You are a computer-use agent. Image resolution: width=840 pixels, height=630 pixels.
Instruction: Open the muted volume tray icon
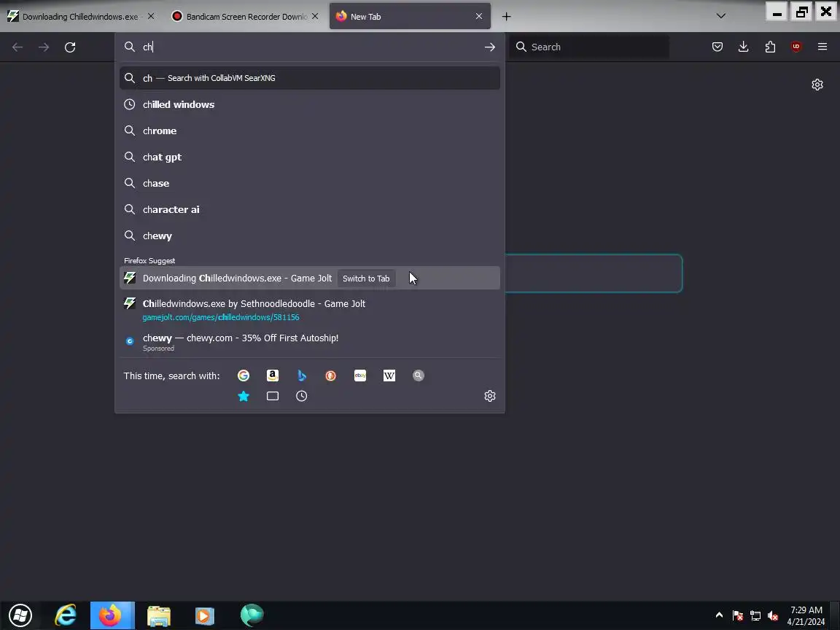[772, 615]
